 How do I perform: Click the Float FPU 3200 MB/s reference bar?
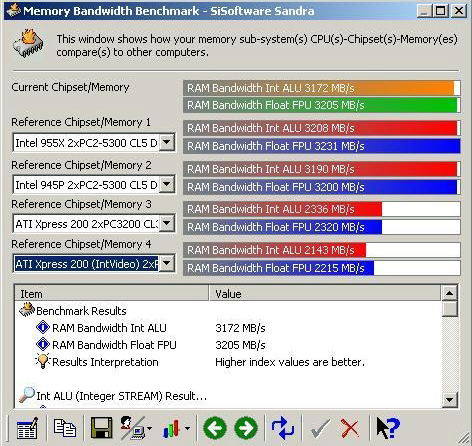[x=322, y=187]
